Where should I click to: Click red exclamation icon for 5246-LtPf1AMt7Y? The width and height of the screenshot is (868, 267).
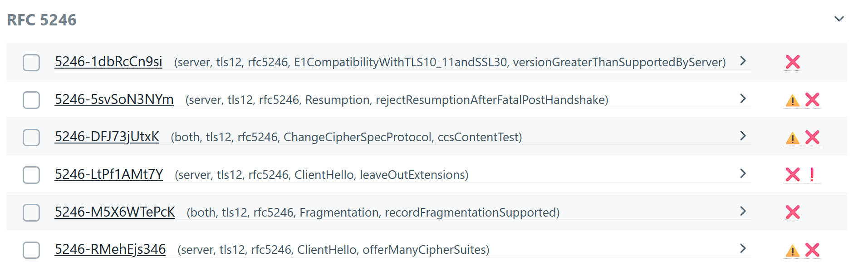point(812,174)
